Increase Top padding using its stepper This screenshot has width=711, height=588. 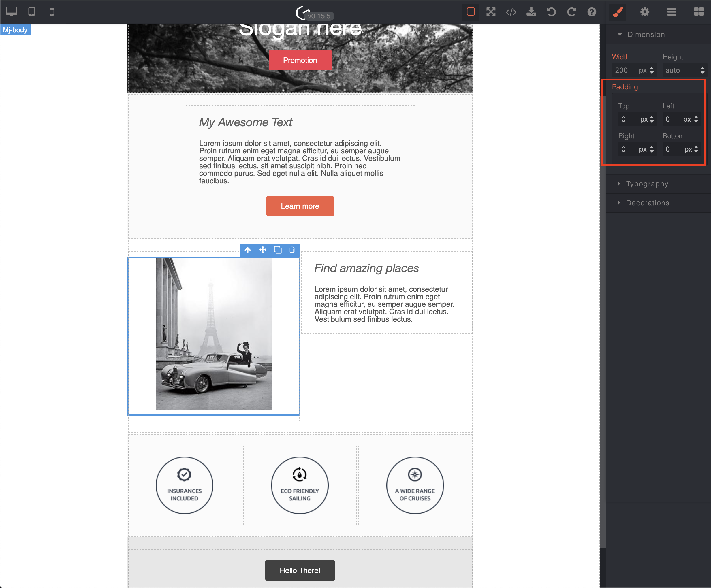(x=652, y=118)
